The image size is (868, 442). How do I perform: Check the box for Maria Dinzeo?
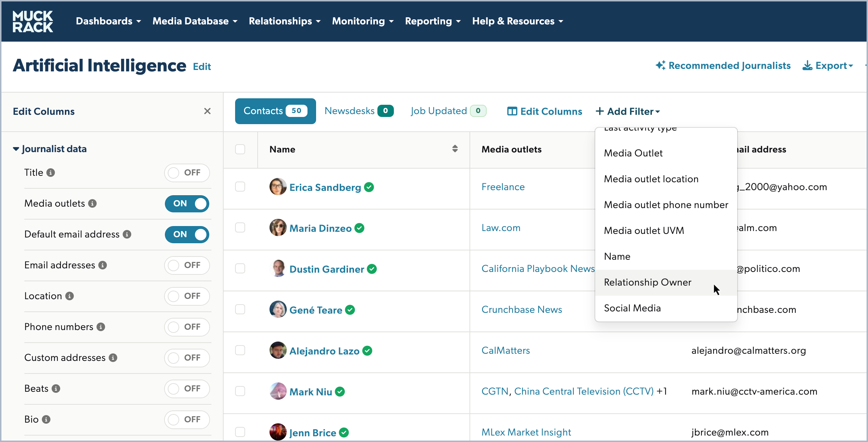click(240, 228)
